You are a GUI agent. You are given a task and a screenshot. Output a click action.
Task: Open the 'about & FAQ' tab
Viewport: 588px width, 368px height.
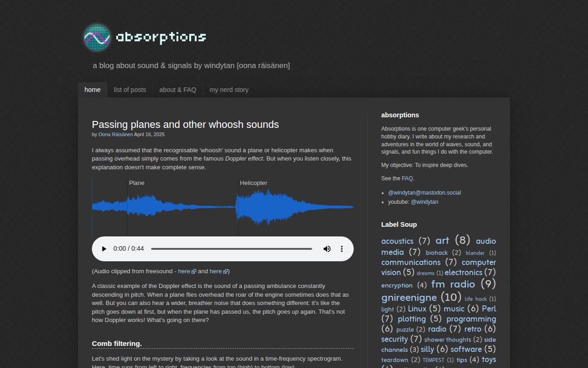(x=178, y=90)
